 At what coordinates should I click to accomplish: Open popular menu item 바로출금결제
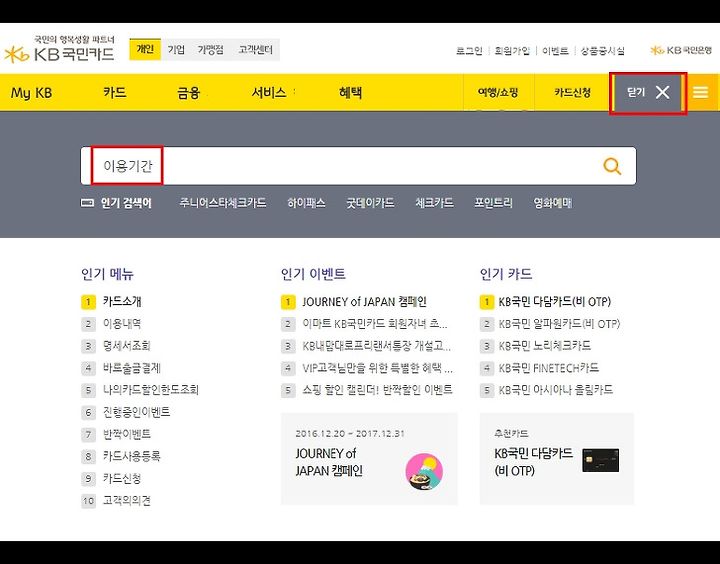[132, 367]
